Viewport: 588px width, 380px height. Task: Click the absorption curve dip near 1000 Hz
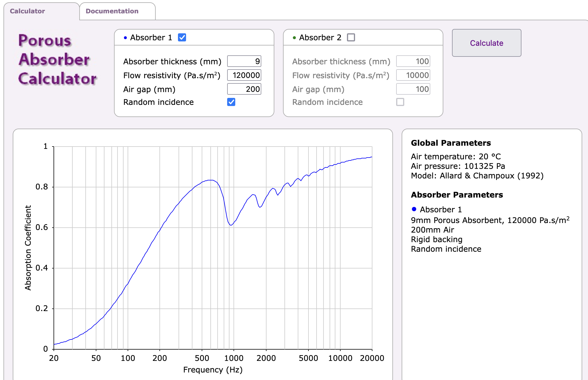pyautogui.click(x=231, y=225)
